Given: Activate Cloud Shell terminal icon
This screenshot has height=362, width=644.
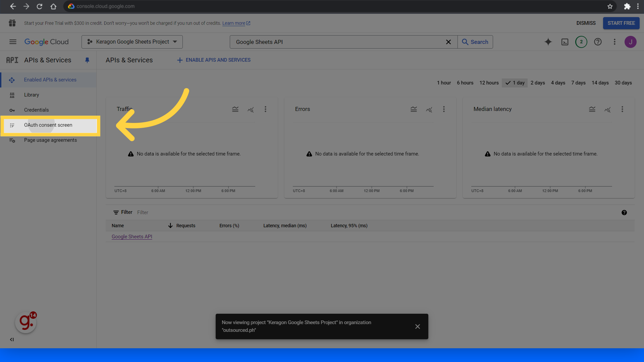Looking at the screenshot, I should [565, 42].
